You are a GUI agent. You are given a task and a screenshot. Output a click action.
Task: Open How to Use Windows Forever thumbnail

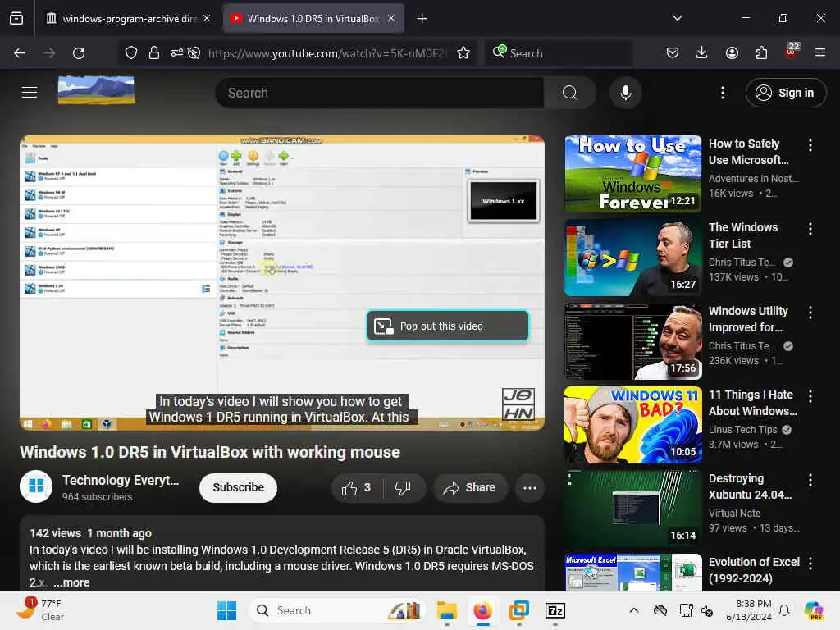click(632, 173)
